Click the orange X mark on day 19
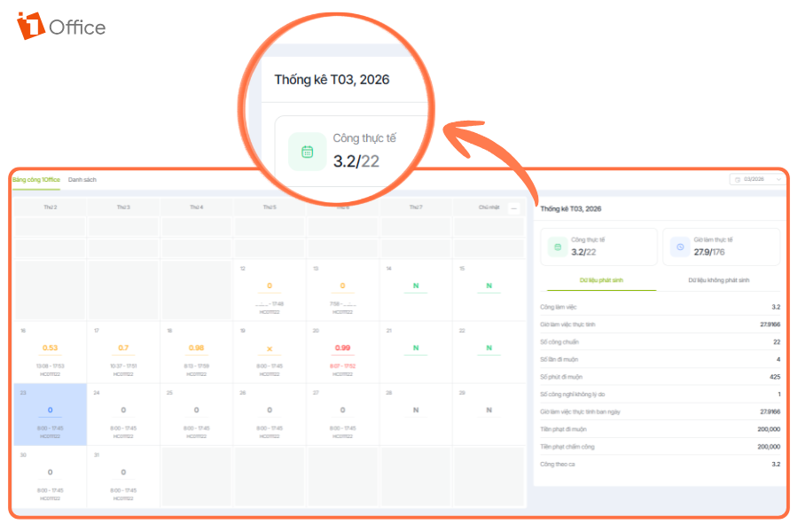Screen dimensions: 798x532 [270, 348]
